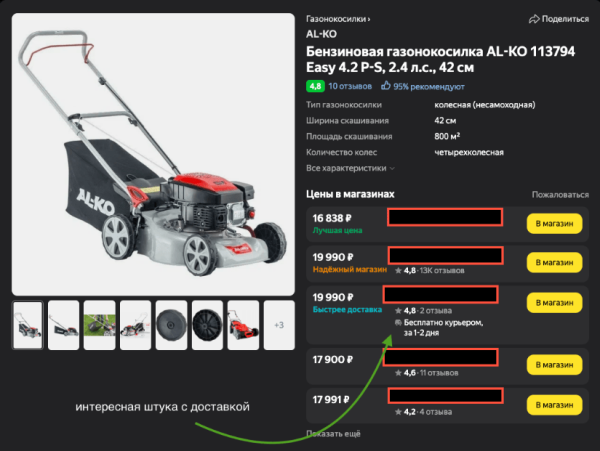
Task: Go to shop for 16 838 ₽ offer
Action: pos(554,224)
